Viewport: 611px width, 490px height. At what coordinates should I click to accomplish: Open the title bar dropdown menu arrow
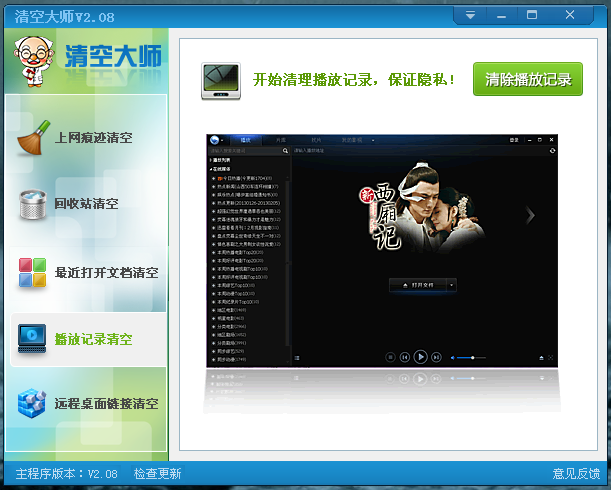(x=470, y=16)
